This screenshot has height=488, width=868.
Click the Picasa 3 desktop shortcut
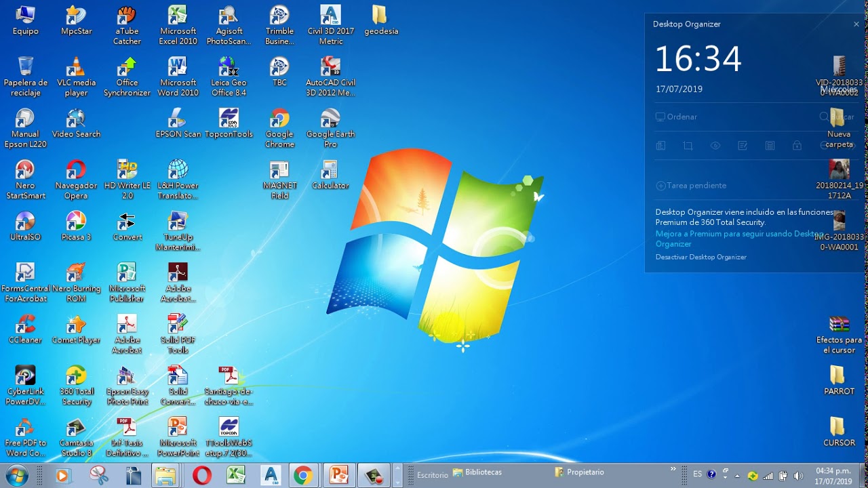pos(76,226)
